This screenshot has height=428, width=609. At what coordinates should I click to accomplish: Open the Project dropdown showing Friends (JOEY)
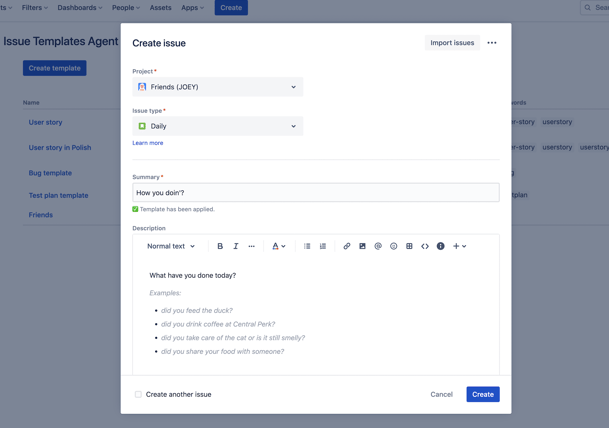point(218,87)
